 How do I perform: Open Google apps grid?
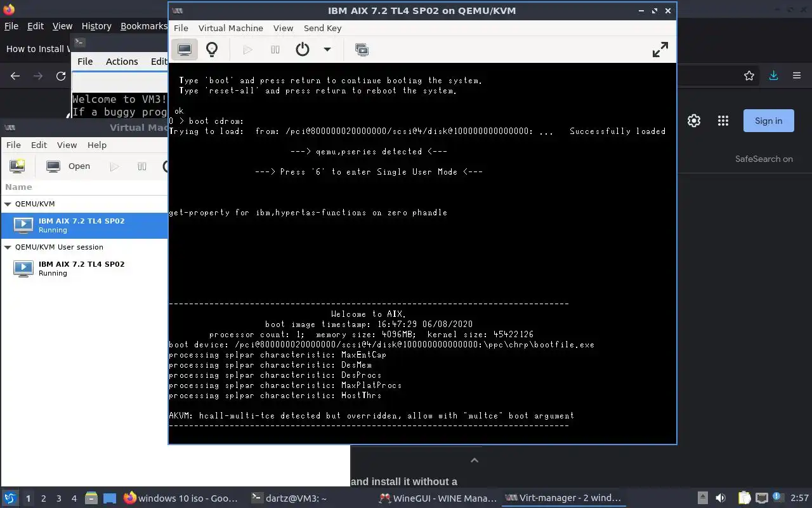[x=723, y=121]
